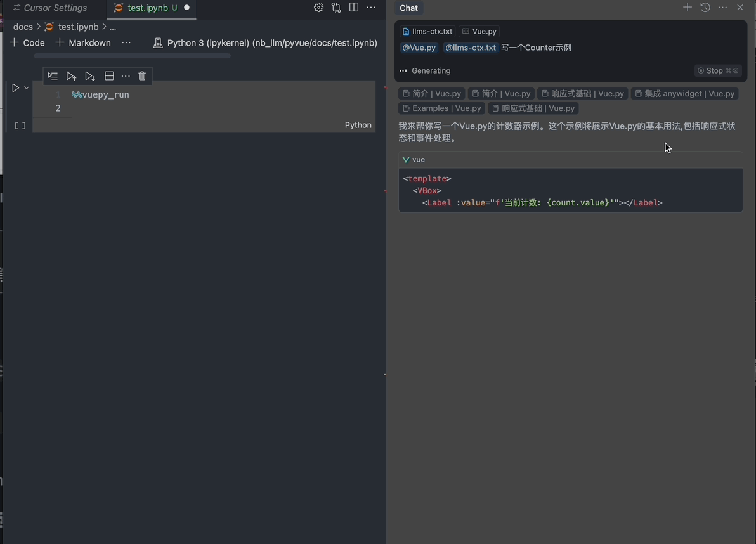Click the Run Above cells icon
The image size is (756, 544).
tap(71, 76)
